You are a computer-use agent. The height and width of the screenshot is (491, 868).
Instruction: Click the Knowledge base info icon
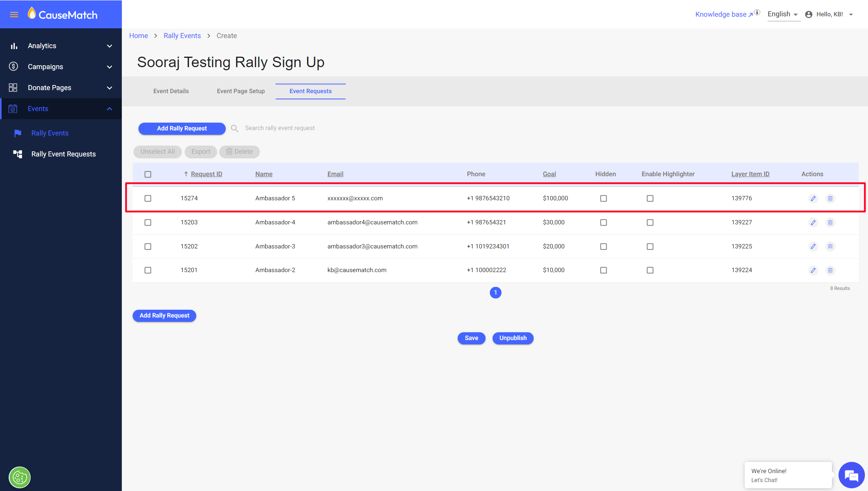[757, 12]
